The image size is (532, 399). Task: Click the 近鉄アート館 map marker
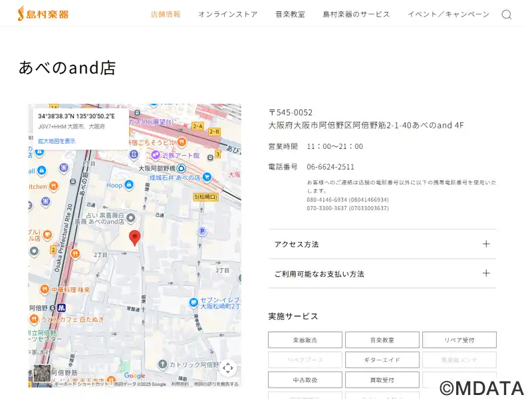pyautogui.click(x=156, y=155)
